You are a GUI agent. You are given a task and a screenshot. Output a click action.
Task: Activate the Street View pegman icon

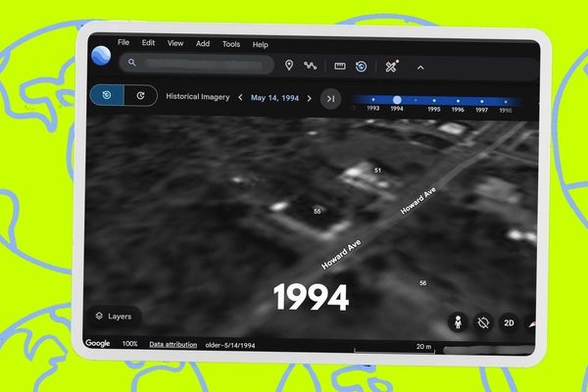click(458, 321)
